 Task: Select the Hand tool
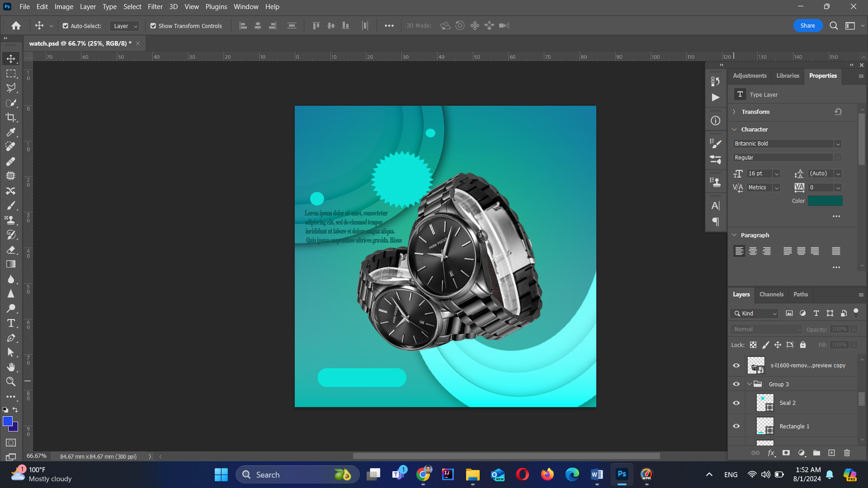tap(11, 367)
